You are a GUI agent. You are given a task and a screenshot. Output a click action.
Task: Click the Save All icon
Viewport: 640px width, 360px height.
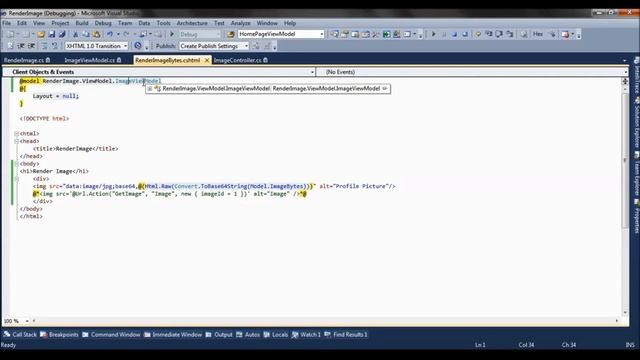pyautogui.click(x=62, y=34)
